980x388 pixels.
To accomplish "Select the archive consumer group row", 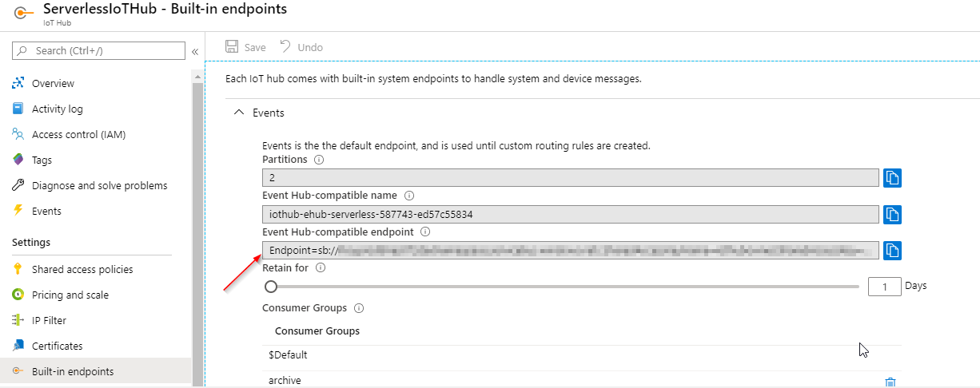I will click(582, 381).
